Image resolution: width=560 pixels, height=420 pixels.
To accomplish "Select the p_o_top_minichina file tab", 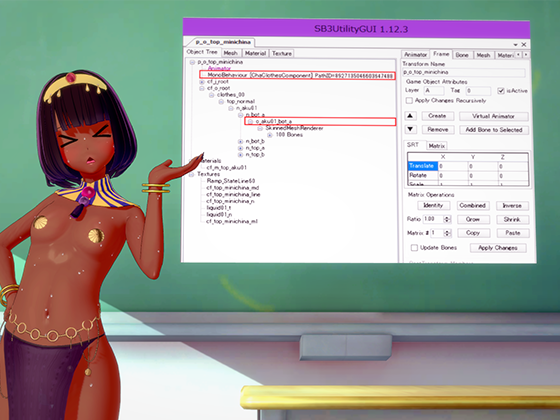I will (x=223, y=42).
